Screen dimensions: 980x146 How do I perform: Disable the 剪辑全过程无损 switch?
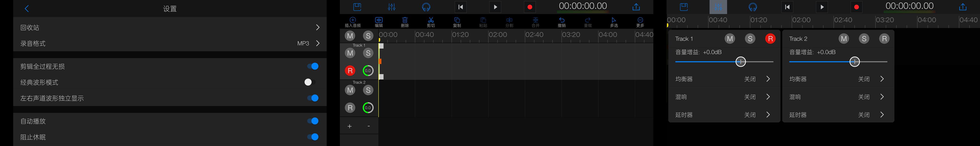coord(312,66)
